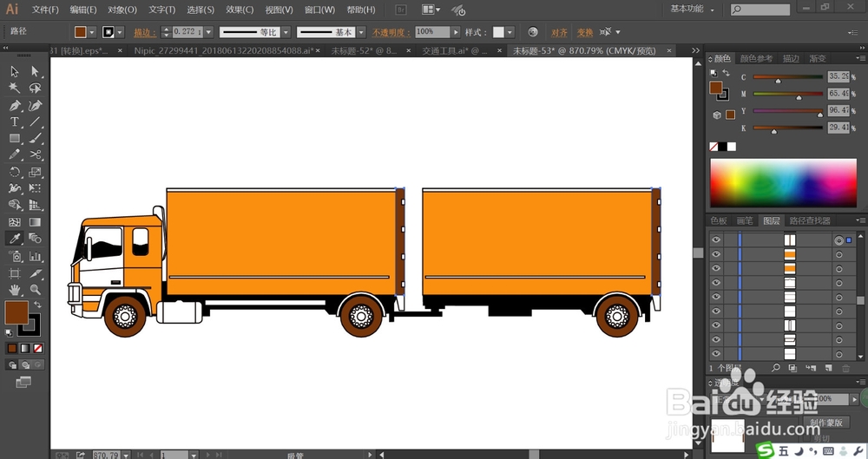Choose the Line Segment tool
Screen dimensions: 868x459
(35, 121)
